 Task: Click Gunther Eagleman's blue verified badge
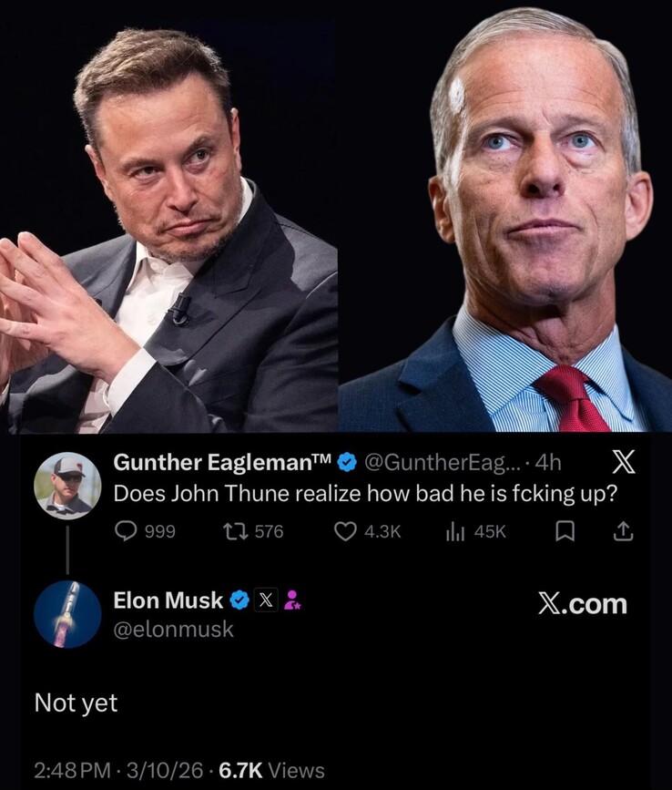346,464
